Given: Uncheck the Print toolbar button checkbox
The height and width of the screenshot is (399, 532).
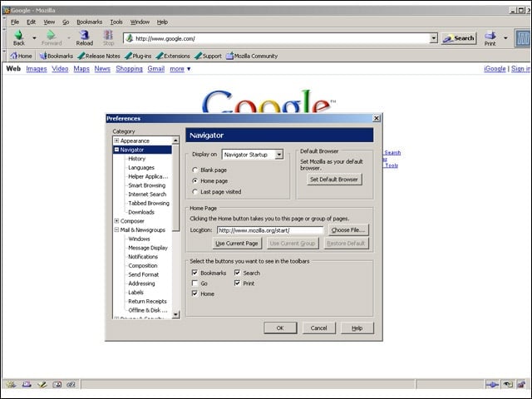Looking at the screenshot, I should tap(237, 283).
